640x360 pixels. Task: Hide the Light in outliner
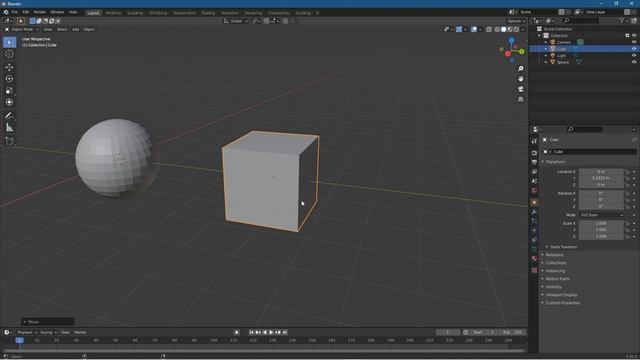634,56
